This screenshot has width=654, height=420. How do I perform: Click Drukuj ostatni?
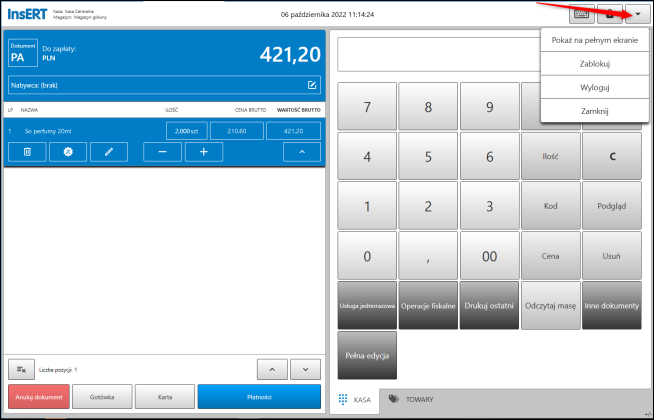pos(490,305)
